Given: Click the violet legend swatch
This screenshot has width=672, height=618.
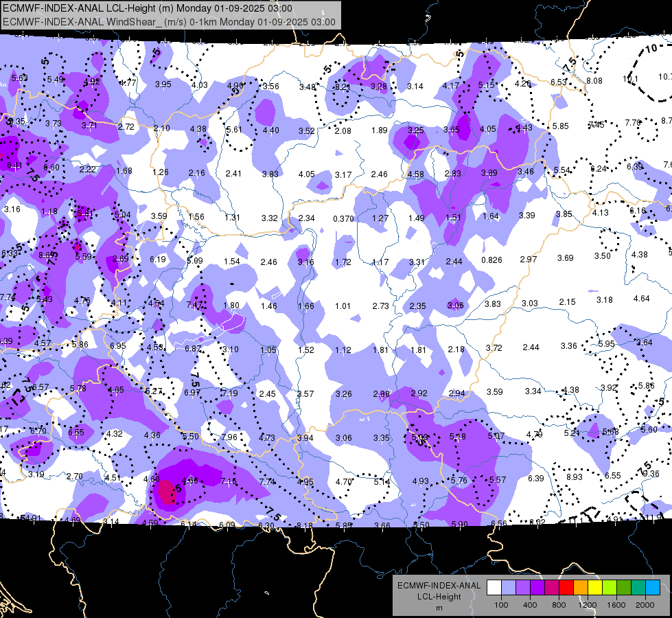Looking at the screenshot, I should (x=537, y=588).
